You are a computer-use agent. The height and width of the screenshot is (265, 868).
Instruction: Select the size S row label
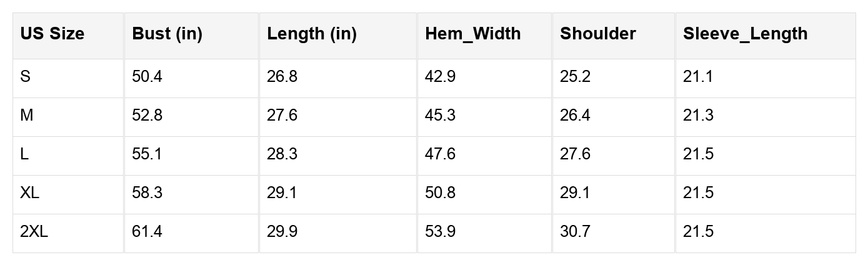click(26, 77)
